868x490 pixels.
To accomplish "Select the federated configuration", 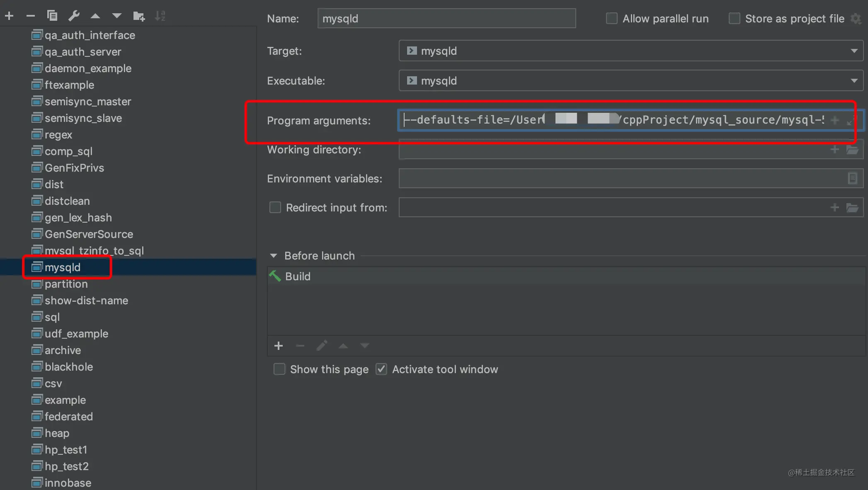I will coord(68,417).
